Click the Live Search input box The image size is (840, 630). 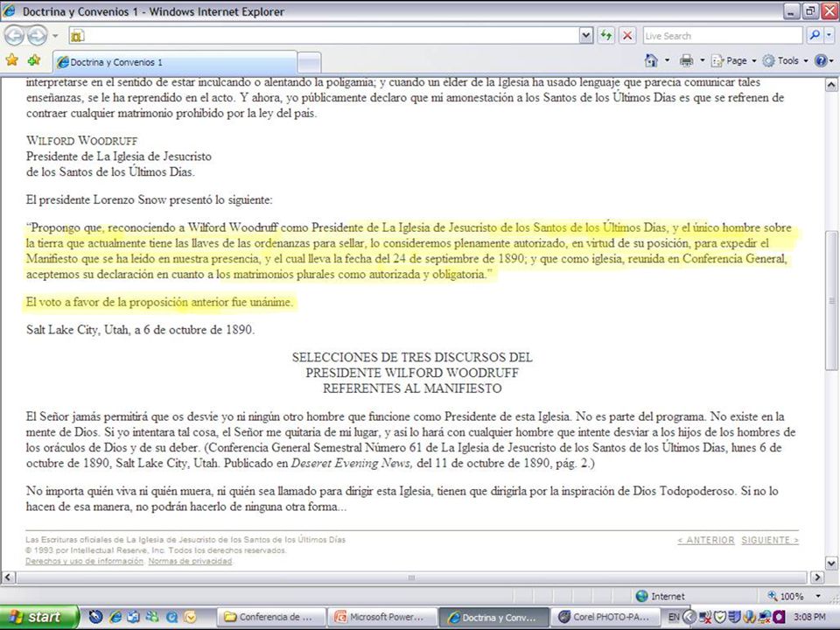click(722, 36)
